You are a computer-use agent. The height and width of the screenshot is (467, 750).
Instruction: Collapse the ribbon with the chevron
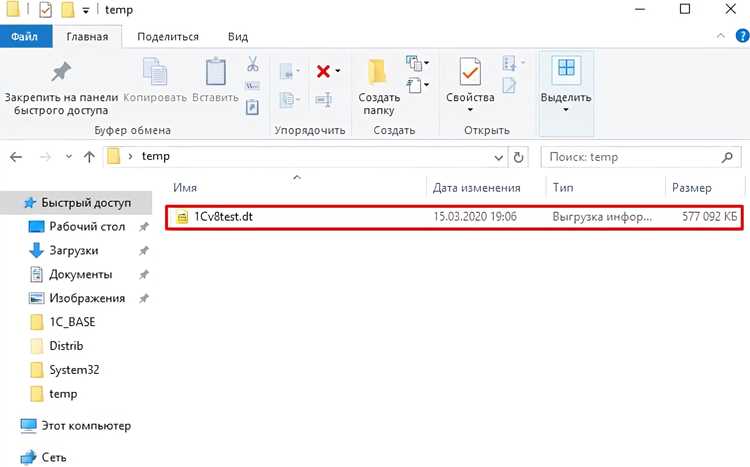pyautogui.click(x=720, y=35)
